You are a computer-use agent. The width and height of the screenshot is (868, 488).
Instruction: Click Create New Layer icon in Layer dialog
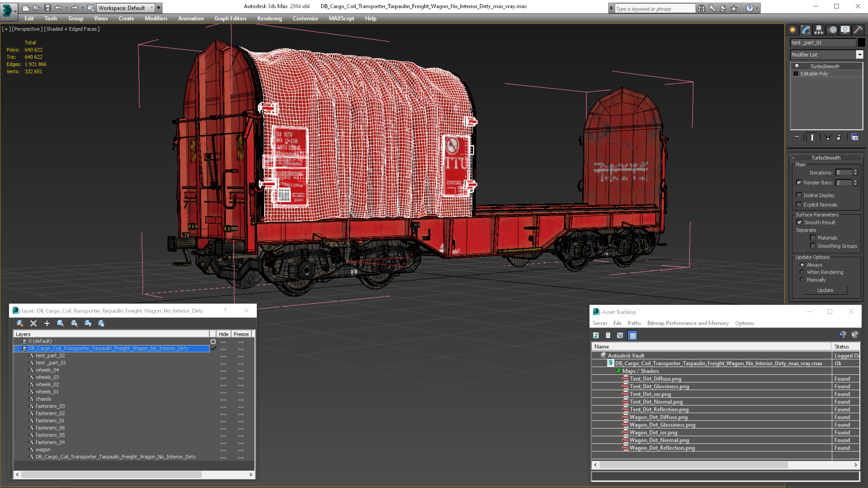pos(20,323)
